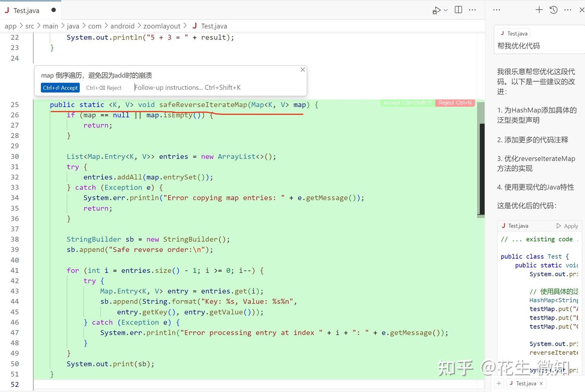Click the Split Editor icon
The image size is (585, 392).
(x=458, y=10)
